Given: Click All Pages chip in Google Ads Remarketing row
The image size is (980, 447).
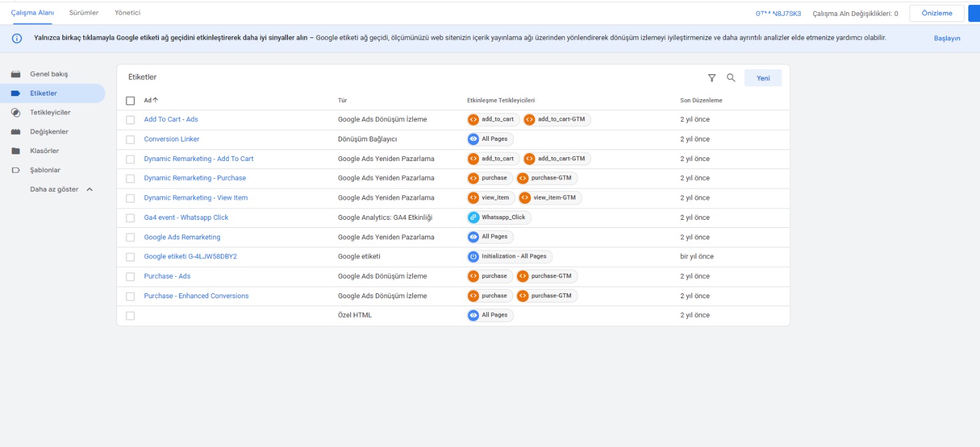Looking at the screenshot, I should 490,237.
